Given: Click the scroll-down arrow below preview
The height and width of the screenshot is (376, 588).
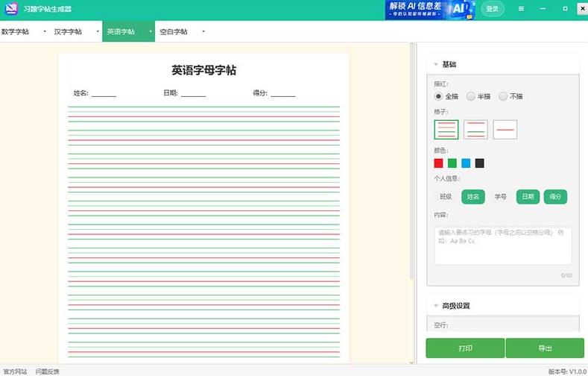Looking at the screenshot, I should click(412, 363).
